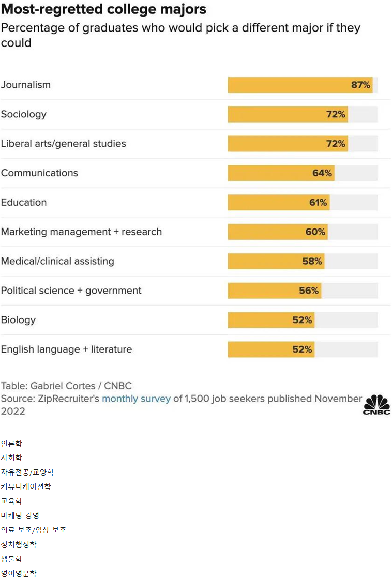Image resolution: width=392 pixels, height=580 pixels.
Task: Click the Most-regretted college majors title
Action: 103,9
